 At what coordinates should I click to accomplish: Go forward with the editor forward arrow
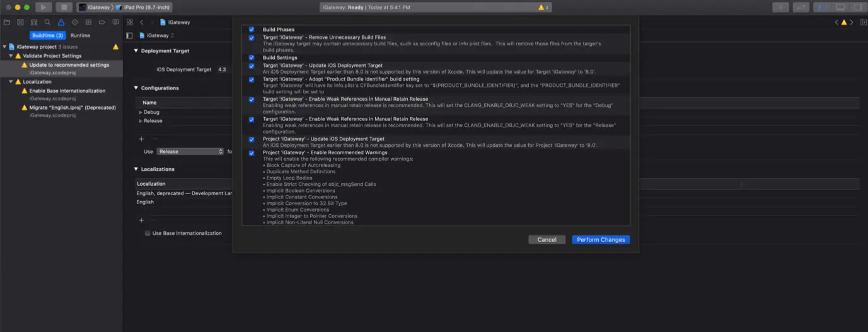152,22
